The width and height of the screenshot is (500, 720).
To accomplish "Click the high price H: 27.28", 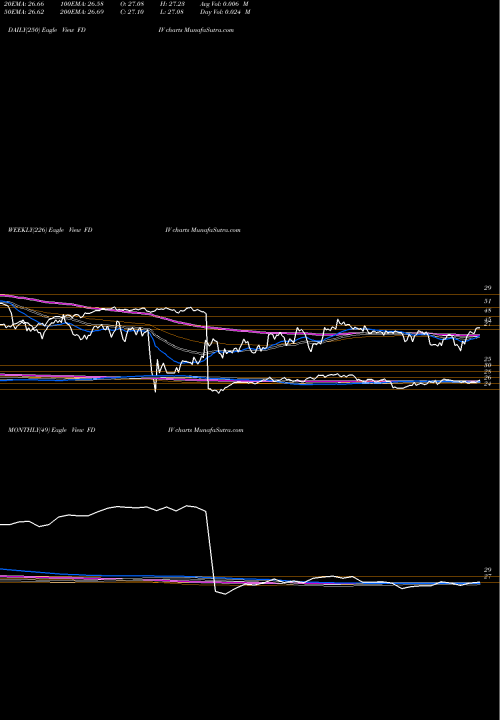I will pos(172,4).
